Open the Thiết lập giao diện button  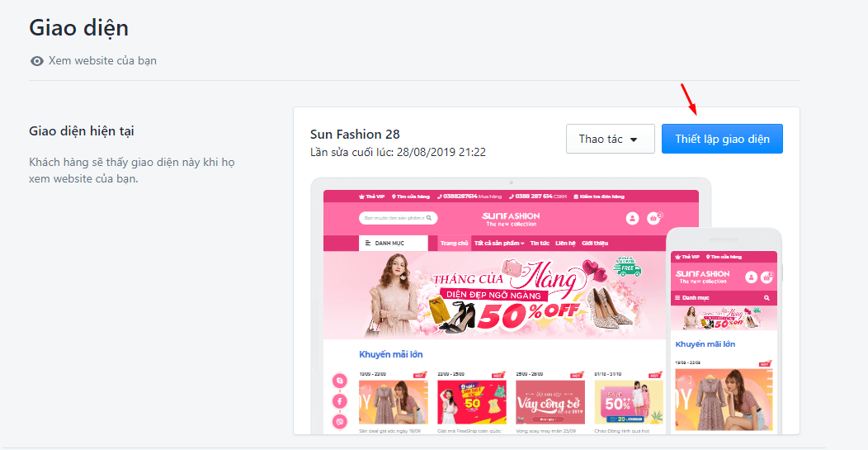click(x=722, y=139)
